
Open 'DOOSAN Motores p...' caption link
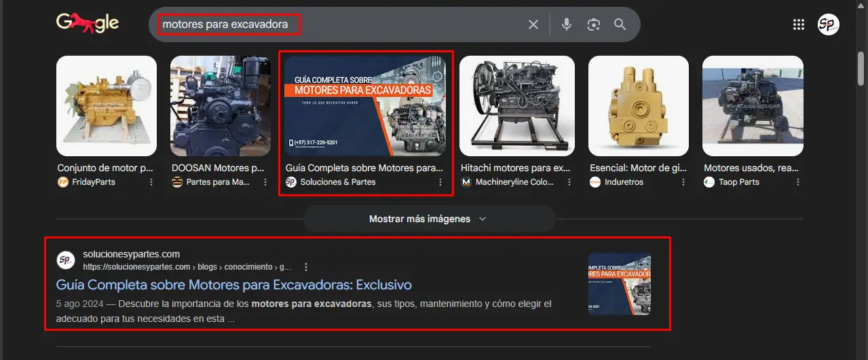pyautogui.click(x=218, y=168)
